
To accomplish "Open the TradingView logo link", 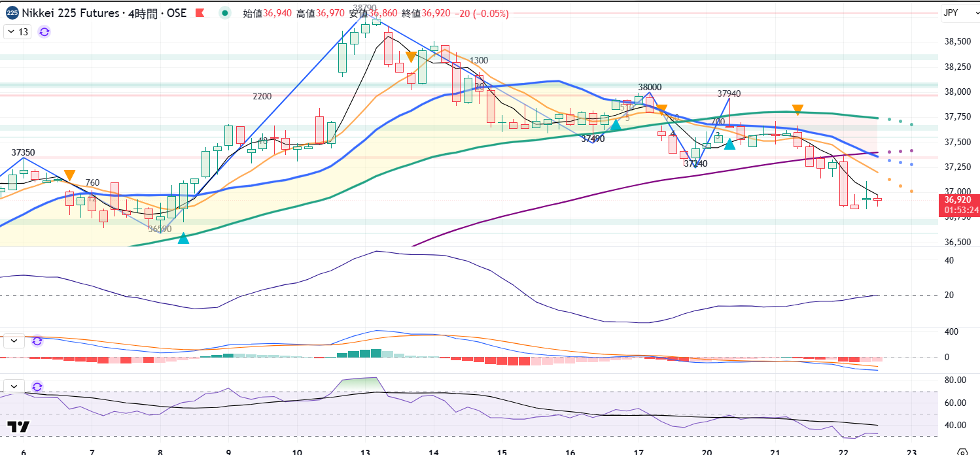I will [19, 427].
